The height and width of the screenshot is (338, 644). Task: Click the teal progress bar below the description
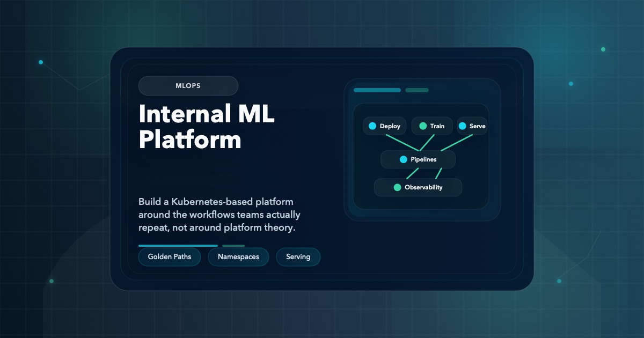coord(178,245)
